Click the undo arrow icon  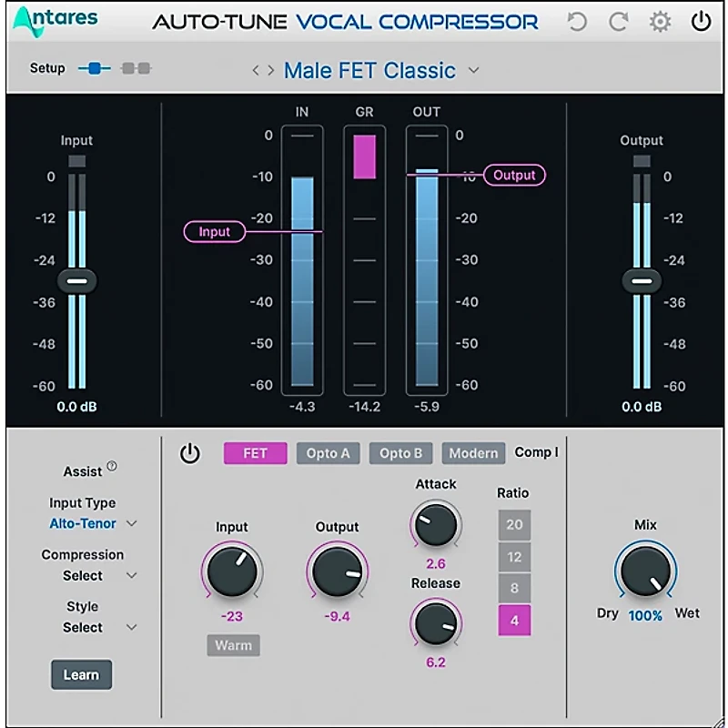coord(577,21)
